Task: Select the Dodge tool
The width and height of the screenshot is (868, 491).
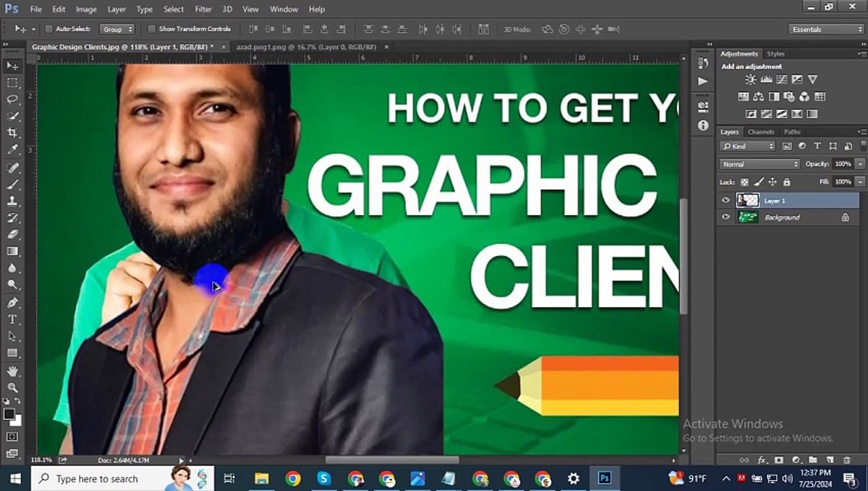Action: (12, 285)
